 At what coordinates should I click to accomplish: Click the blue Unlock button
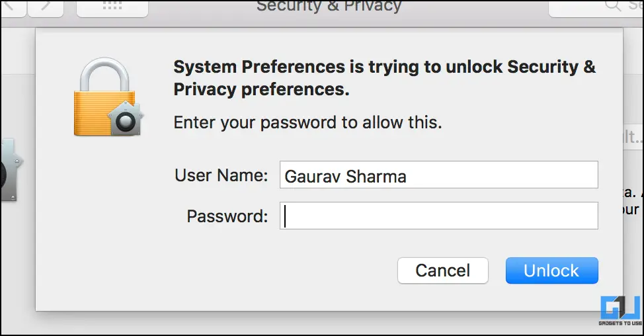tap(551, 271)
